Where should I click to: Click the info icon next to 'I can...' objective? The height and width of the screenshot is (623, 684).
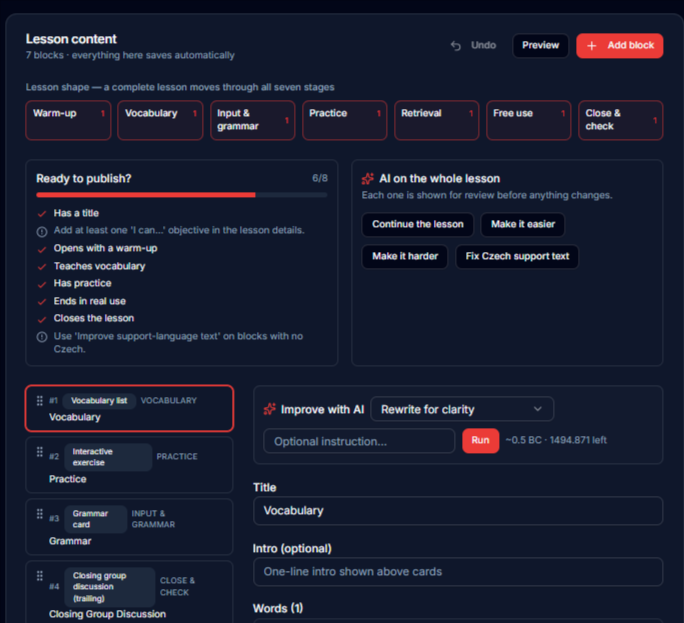pyautogui.click(x=42, y=232)
